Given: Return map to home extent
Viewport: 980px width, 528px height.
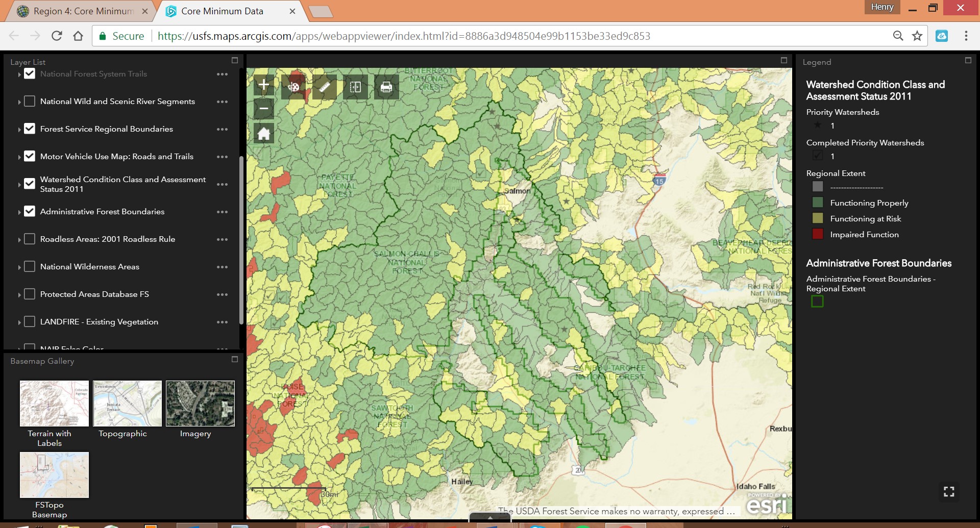Looking at the screenshot, I should pos(263,134).
